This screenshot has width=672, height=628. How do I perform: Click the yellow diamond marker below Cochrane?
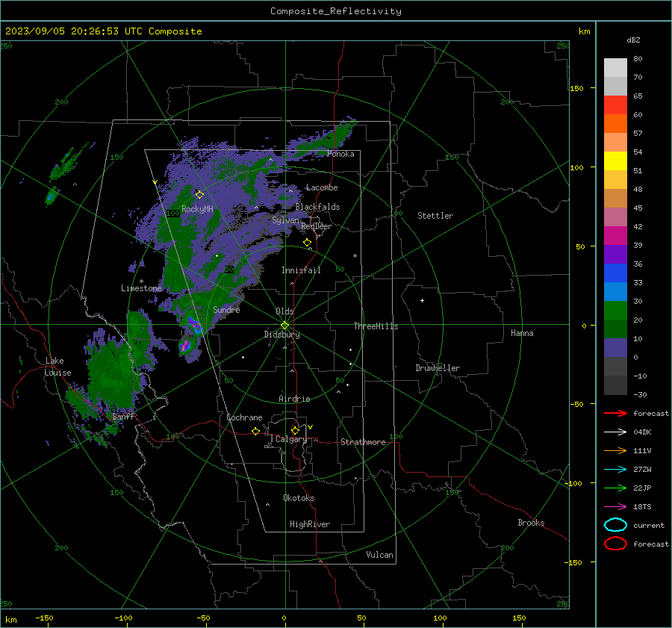[x=255, y=431]
